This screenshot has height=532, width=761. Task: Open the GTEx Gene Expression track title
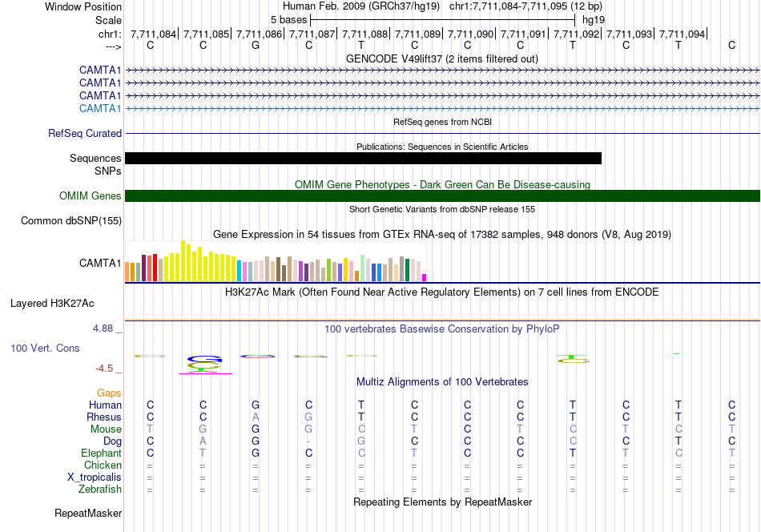tap(442, 235)
